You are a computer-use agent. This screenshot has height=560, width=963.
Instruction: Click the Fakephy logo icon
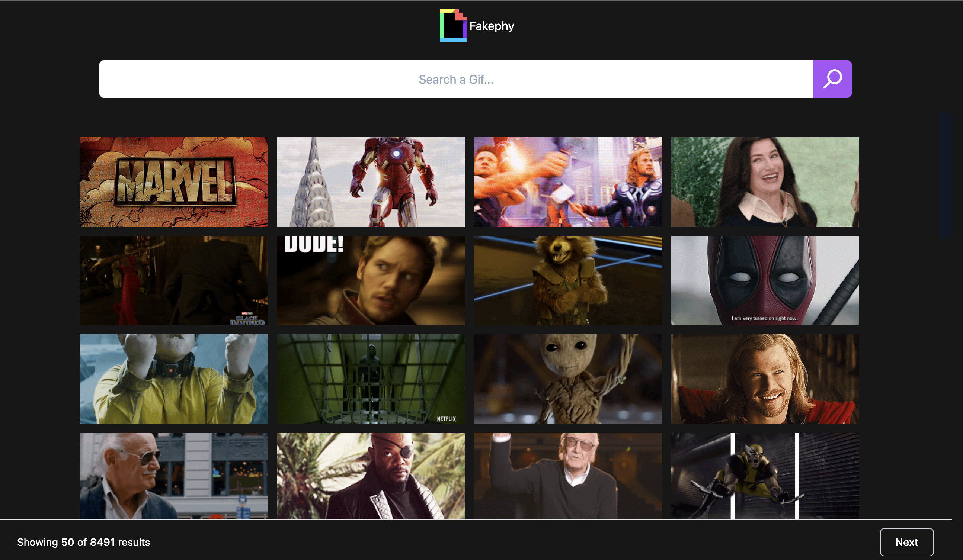[x=453, y=26]
